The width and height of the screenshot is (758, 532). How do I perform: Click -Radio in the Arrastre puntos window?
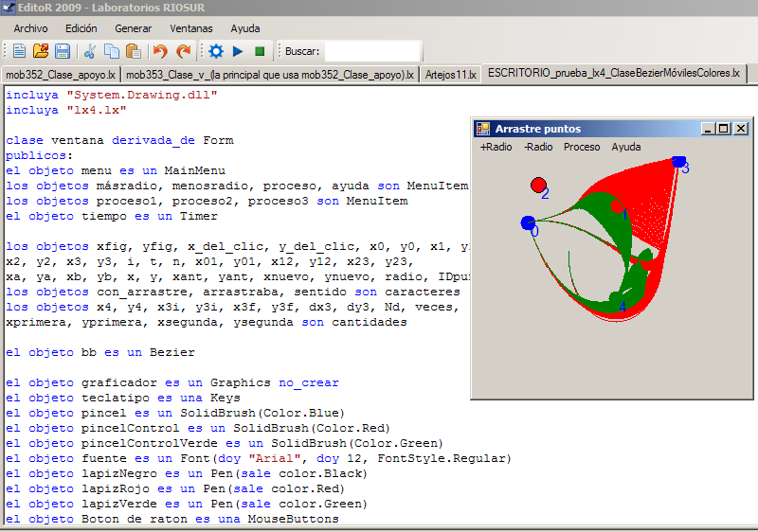[x=538, y=147]
